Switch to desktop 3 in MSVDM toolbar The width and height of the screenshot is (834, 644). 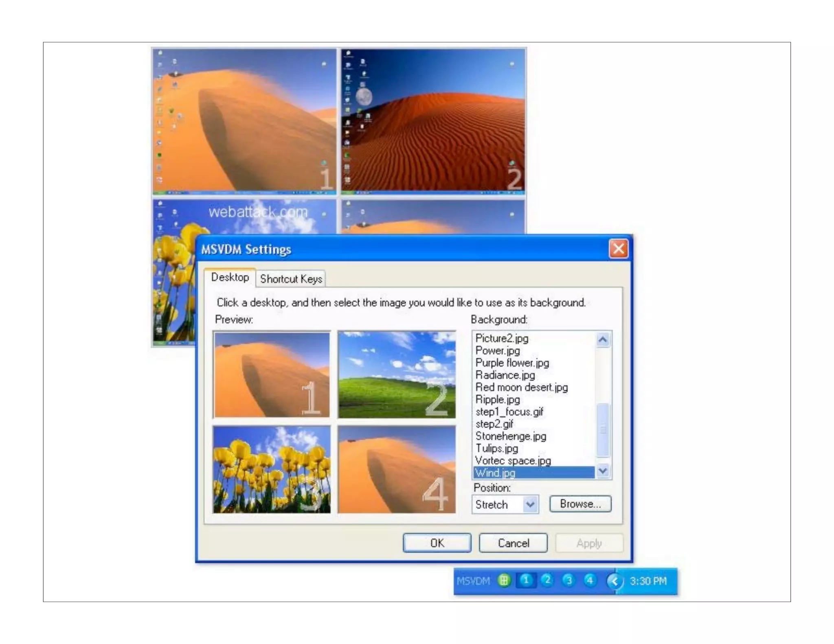(568, 580)
